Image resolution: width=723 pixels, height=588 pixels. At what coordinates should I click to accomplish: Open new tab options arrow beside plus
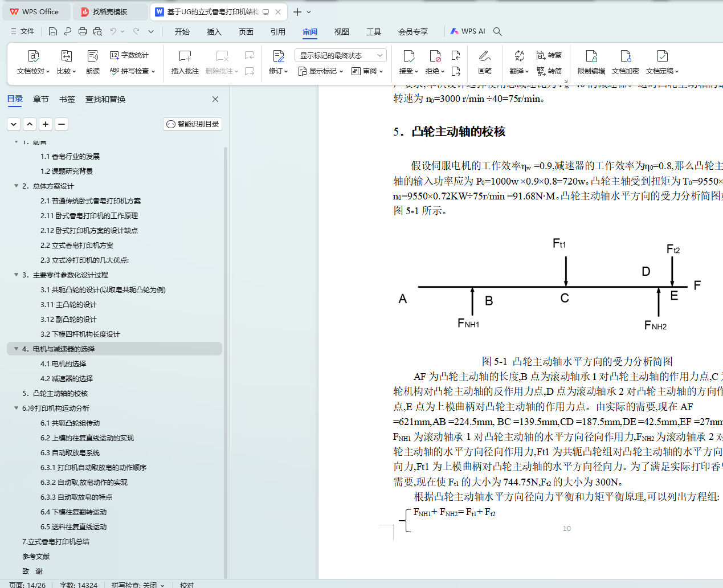309,11
